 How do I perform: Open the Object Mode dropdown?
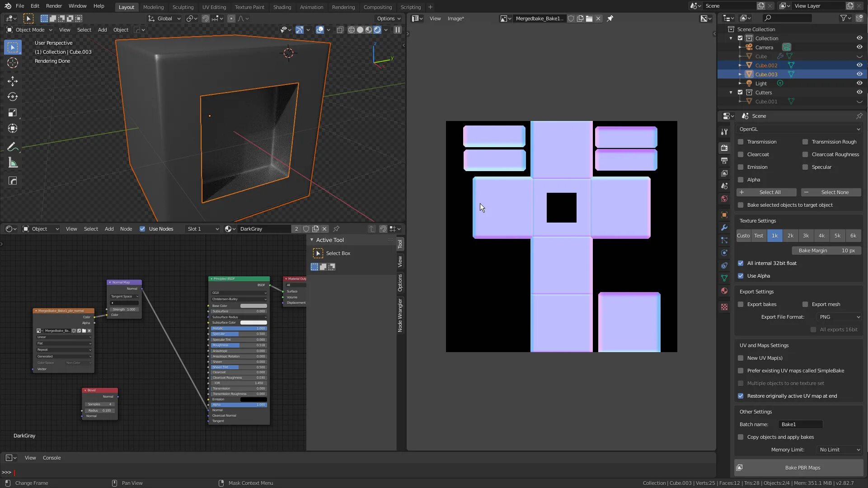click(30, 30)
